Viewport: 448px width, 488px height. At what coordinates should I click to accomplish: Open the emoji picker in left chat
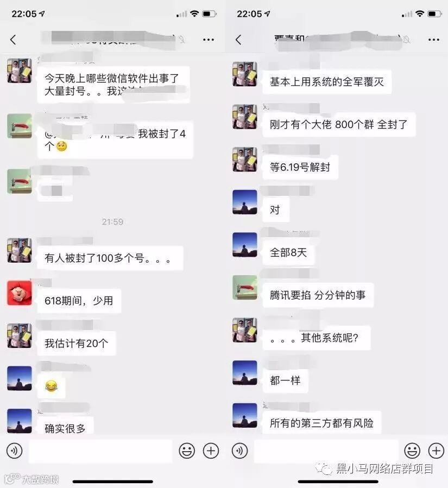pos(187,451)
